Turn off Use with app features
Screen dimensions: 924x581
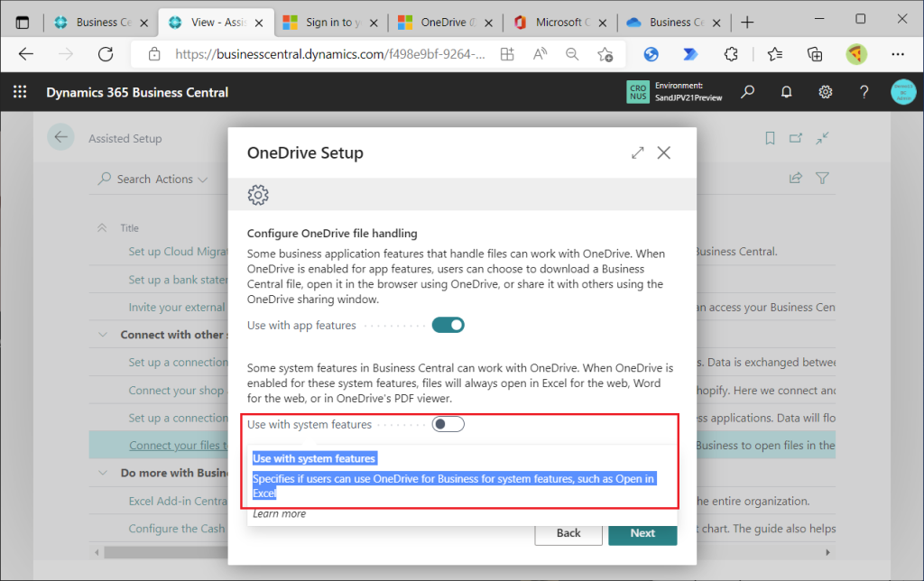coord(448,325)
